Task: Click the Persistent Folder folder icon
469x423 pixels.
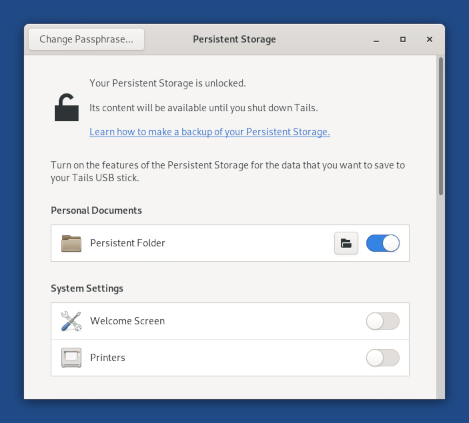Action: [x=71, y=243]
